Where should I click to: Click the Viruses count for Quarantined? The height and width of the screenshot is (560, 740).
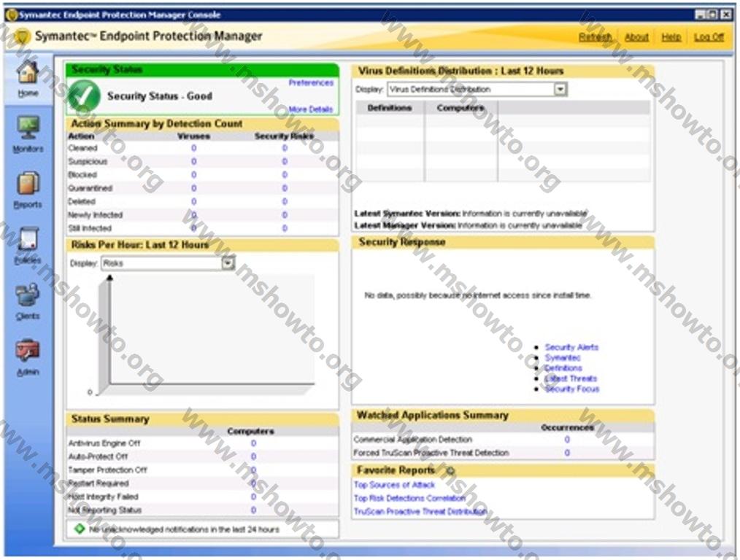tap(193, 188)
